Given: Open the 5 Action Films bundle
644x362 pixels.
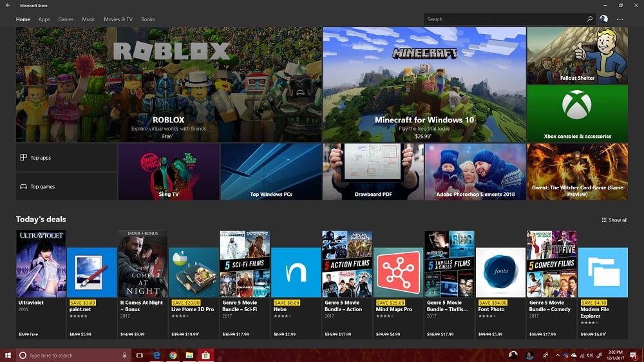Looking at the screenshot, I should (x=347, y=263).
